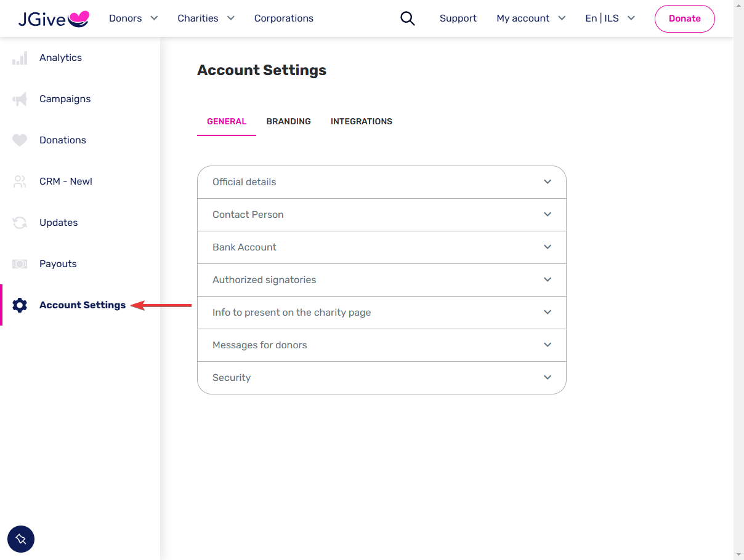Click the round pin icon button
Screen dimensions: 744x560
coord(21,539)
